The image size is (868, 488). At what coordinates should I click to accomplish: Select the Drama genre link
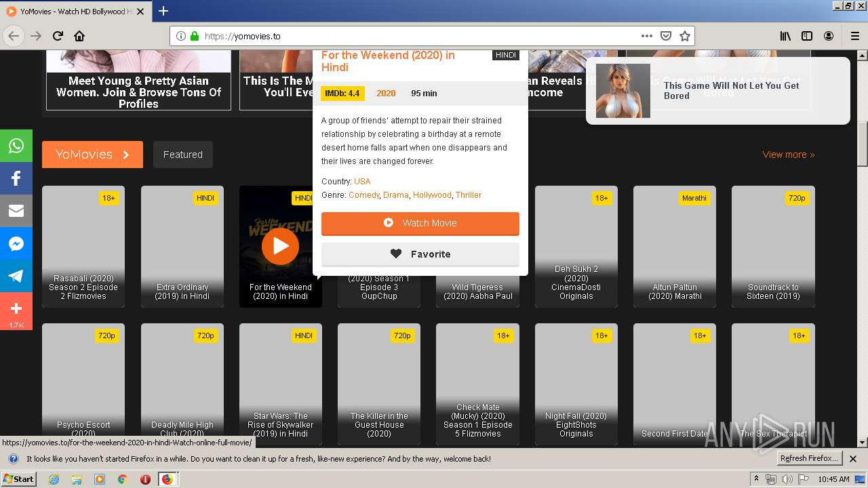click(x=396, y=195)
